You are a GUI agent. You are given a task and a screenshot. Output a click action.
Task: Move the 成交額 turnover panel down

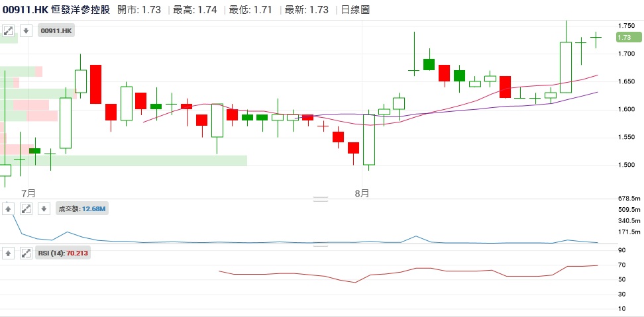click(x=43, y=208)
